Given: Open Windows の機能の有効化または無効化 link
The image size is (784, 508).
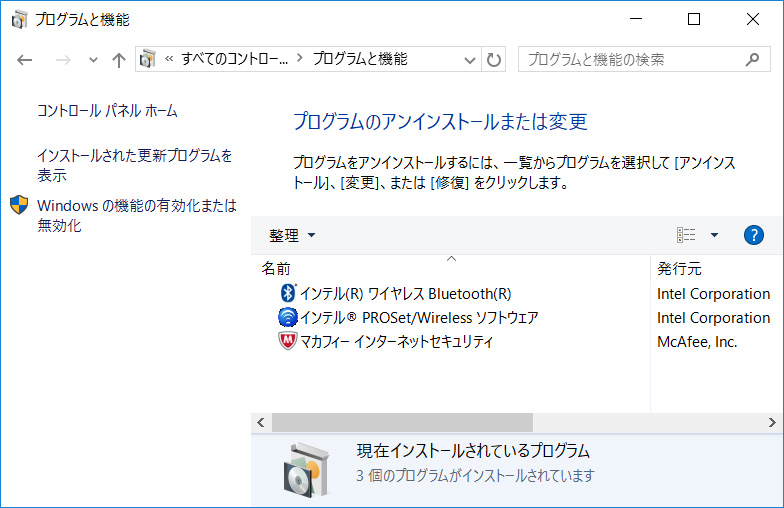Looking at the screenshot, I should click(136, 215).
